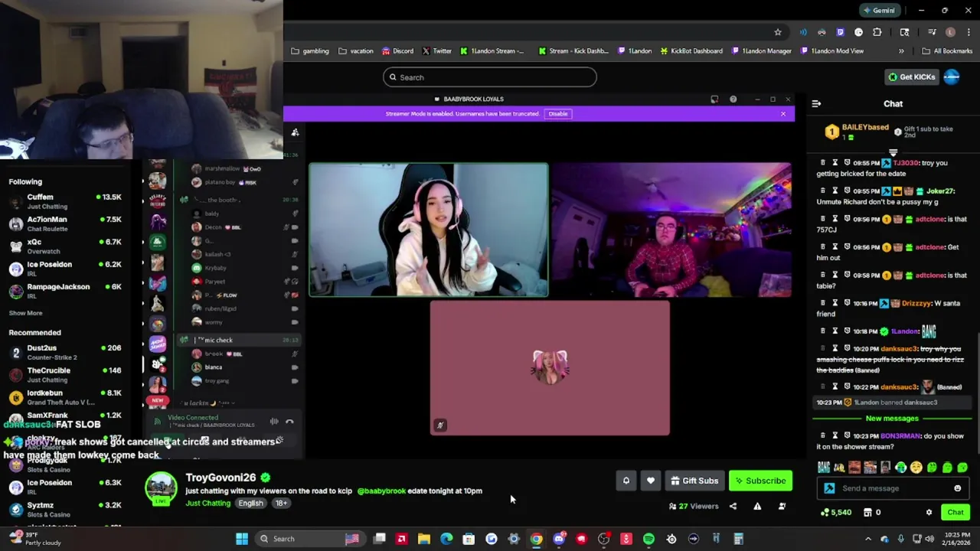
Task: Open the Discord taskbar icon
Action: [x=559, y=539]
